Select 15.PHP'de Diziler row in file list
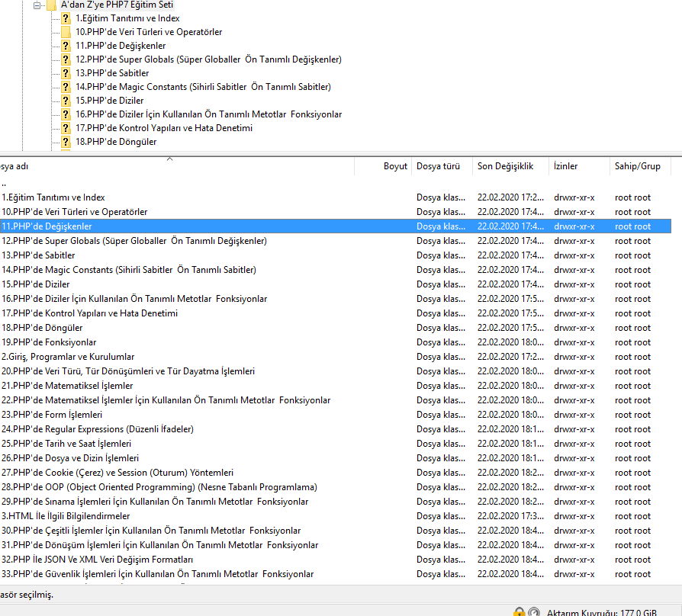Image resolution: width=682 pixels, height=616 pixels. coord(336,284)
